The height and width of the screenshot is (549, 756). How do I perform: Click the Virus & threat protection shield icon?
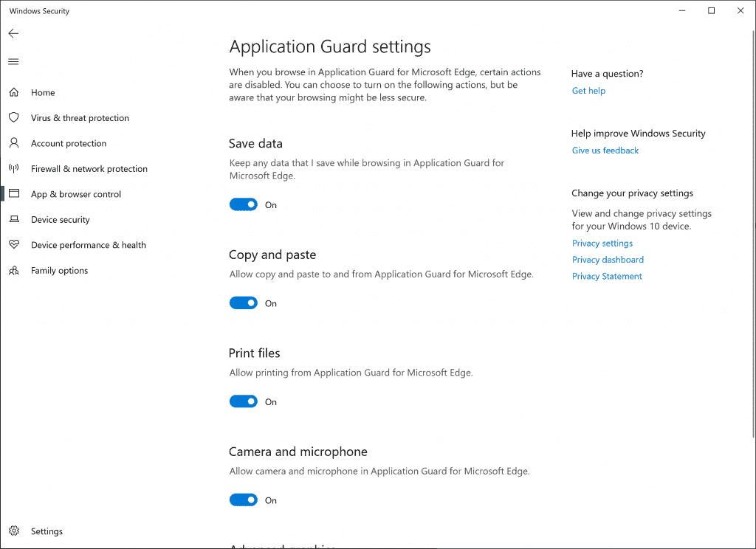click(x=13, y=118)
